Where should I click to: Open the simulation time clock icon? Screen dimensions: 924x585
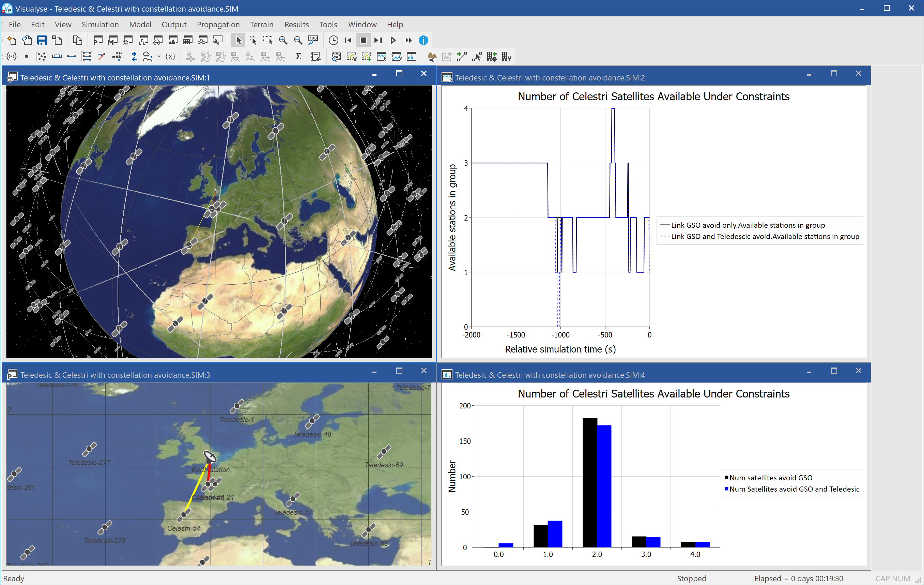pos(334,40)
